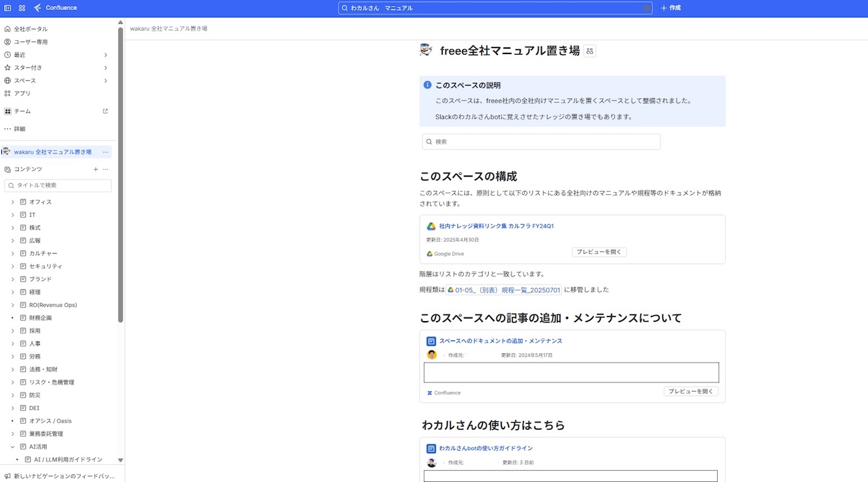Viewport: 868px width, 482px height.
Task: Clear the top search field with X icon
Action: pyautogui.click(x=646, y=8)
